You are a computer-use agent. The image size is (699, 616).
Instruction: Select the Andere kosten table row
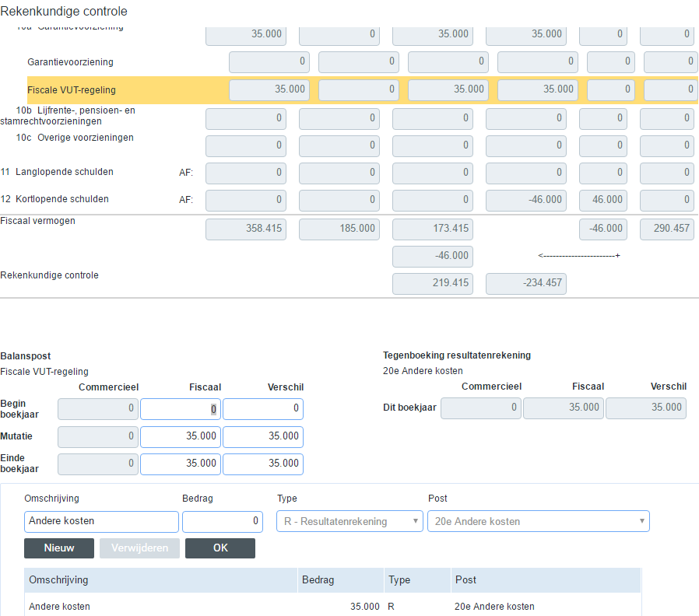point(332,606)
